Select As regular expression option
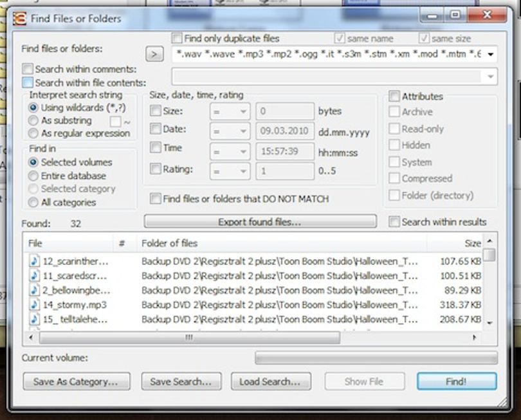Screen dimensions: 521x420 (x=33, y=133)
